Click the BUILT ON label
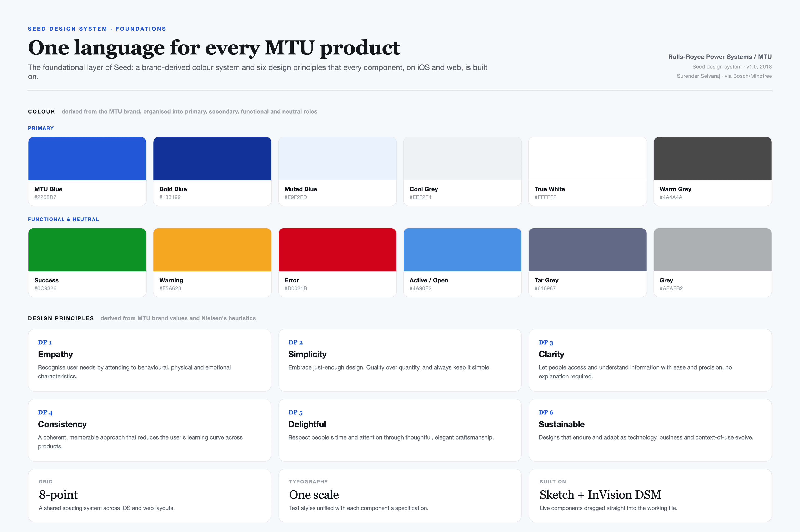This screenshot has height=532, width=800. tap(553, 482)
